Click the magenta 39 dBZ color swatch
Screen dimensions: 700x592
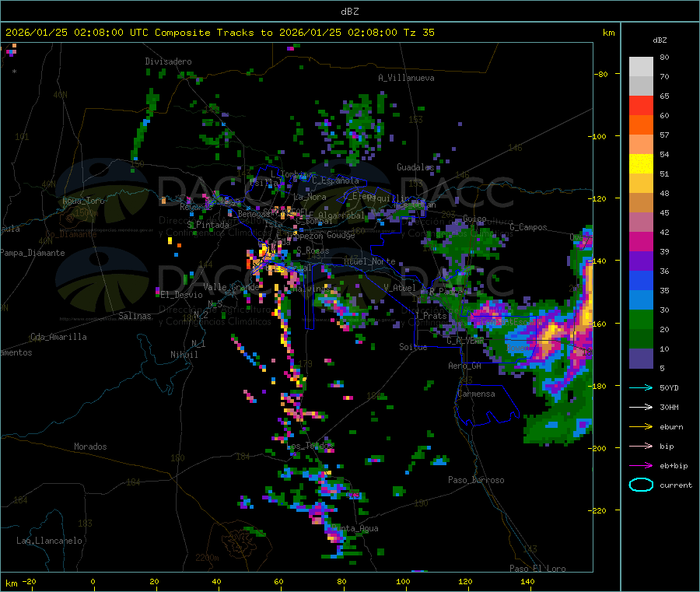click(641, 241)
